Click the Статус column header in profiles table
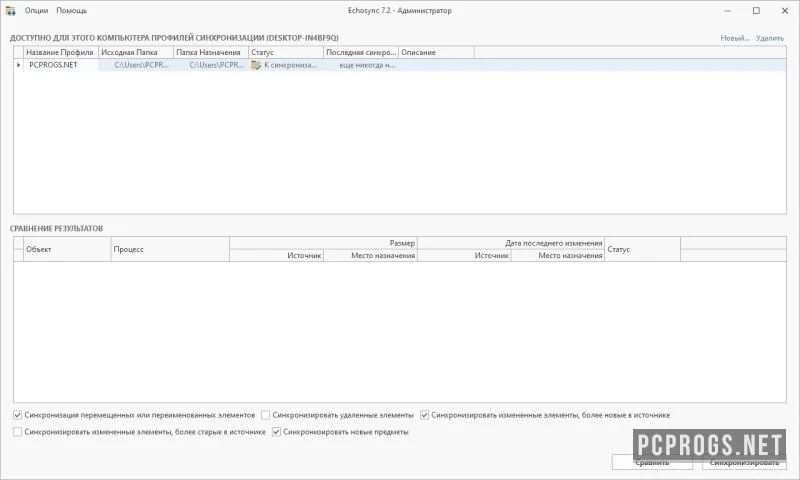The image size is (800, 480). point(286,53)
